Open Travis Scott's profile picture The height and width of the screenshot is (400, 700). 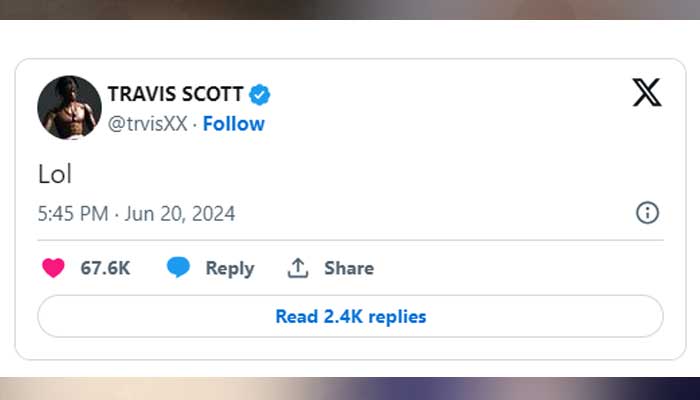click(x=69, y=107)
